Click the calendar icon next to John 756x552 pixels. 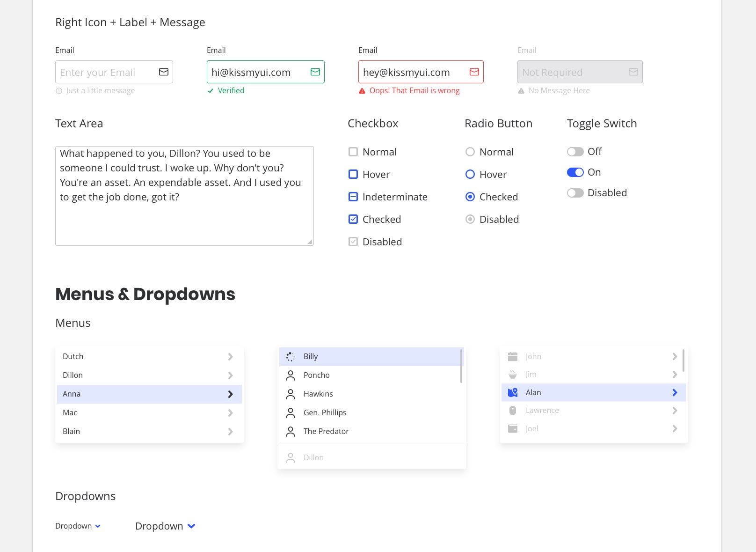pyautogui.click(x=513, y=357)
